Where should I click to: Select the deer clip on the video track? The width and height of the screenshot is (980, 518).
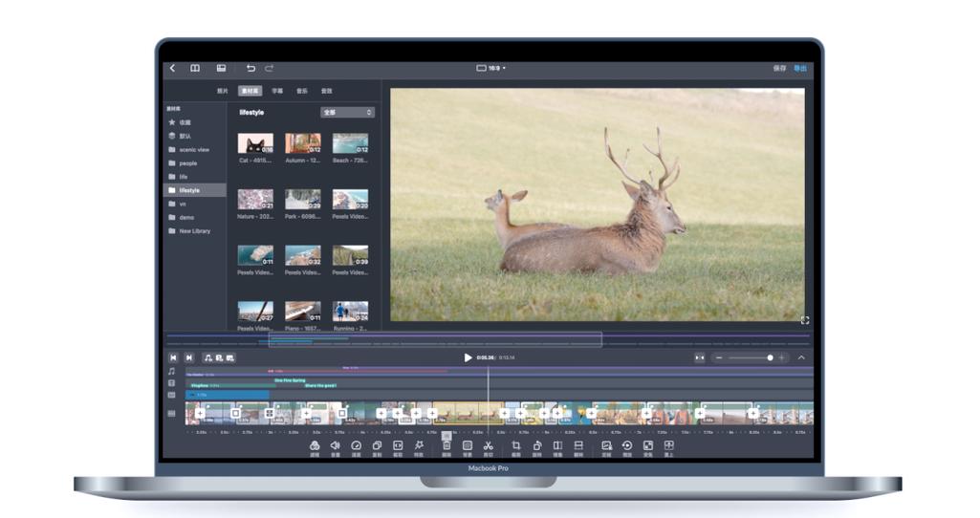pos(468,413)
